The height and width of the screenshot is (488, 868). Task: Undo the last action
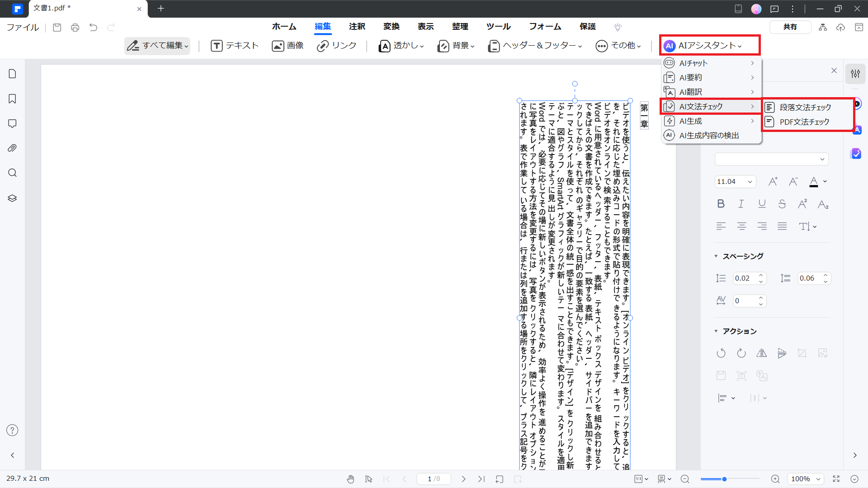(x=93, y=28)
